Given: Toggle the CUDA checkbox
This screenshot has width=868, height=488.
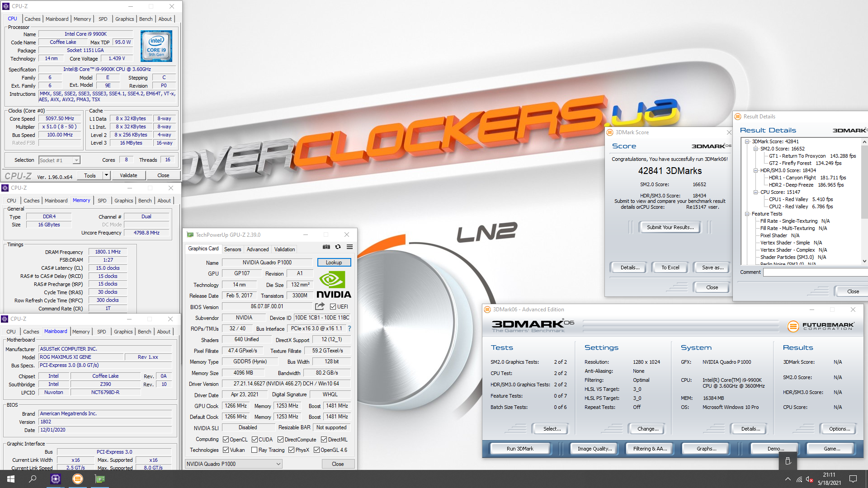Looking at the screenshot, I should (x=255, y=440).
